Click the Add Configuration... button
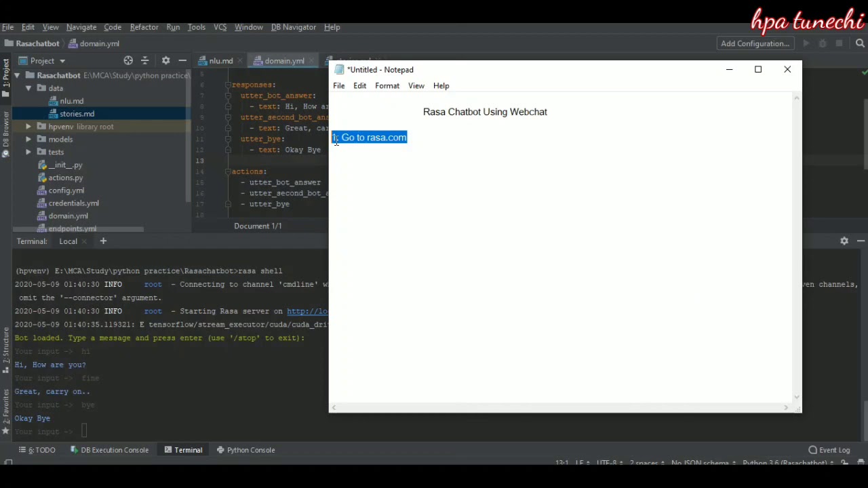The height and width of the screenshot is (488, 868). pos(755,43)
